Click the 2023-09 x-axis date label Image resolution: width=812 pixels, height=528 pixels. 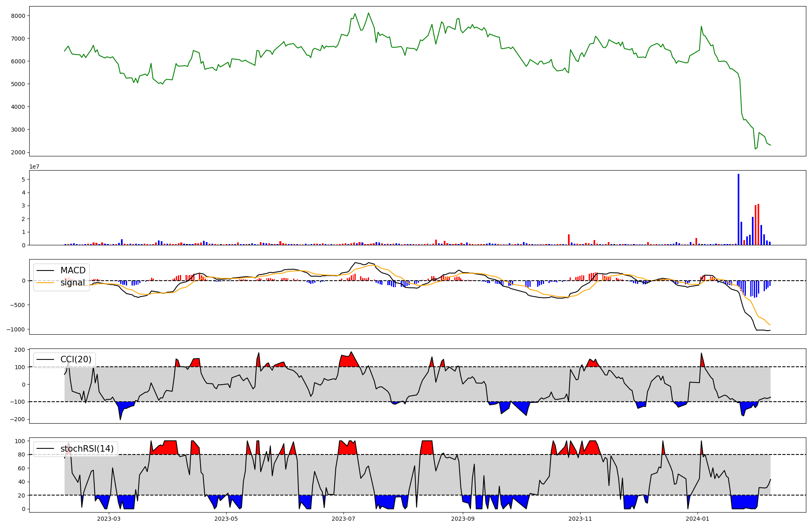point(463,519)
